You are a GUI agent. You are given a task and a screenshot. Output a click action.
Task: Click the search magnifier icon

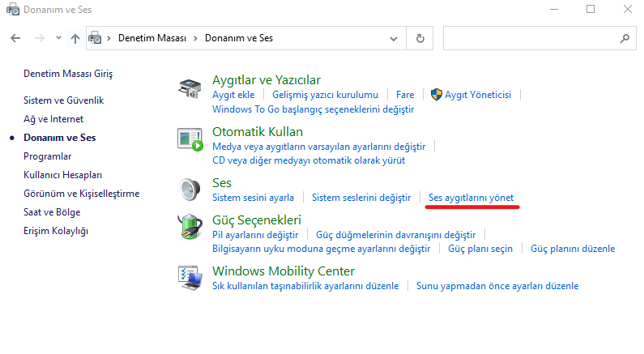[625, 38]
